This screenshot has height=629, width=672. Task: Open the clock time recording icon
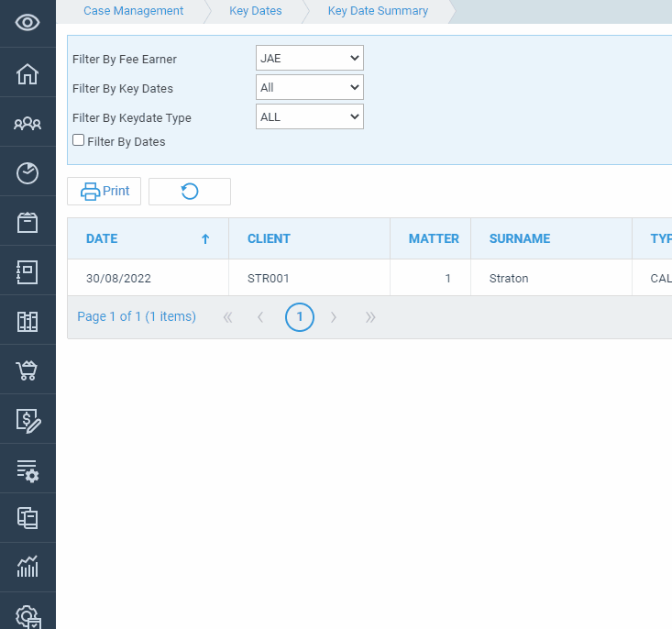pyautogui.click(x=28, y=172)
